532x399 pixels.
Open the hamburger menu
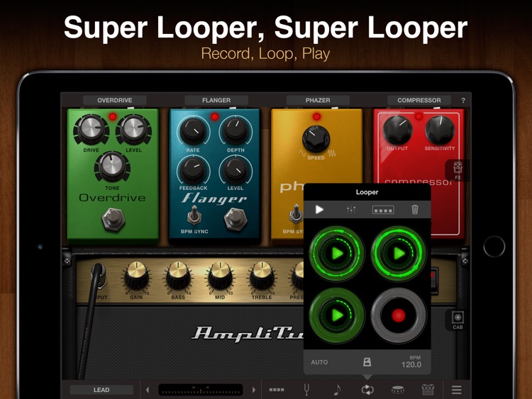[x=457, y=390]
